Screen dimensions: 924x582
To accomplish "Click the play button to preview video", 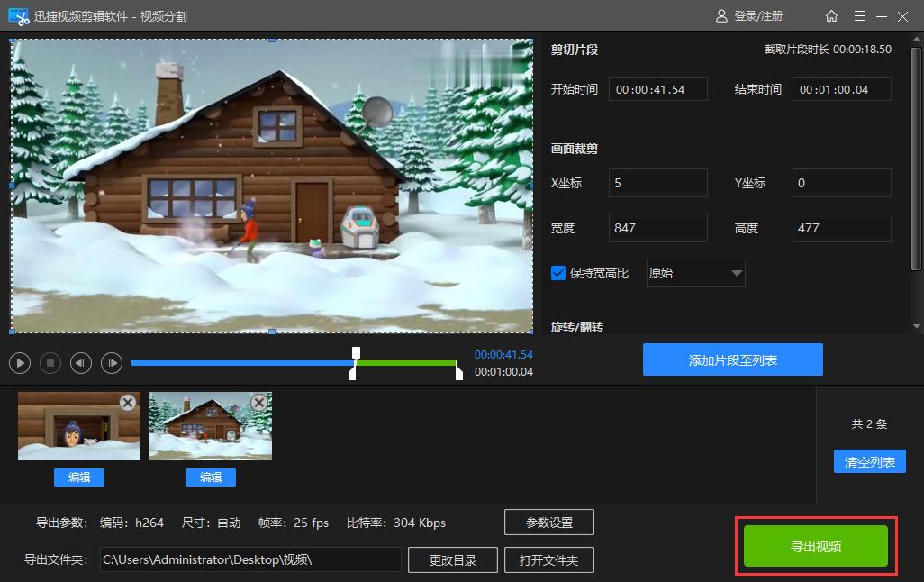I will (x=19, y=362).
